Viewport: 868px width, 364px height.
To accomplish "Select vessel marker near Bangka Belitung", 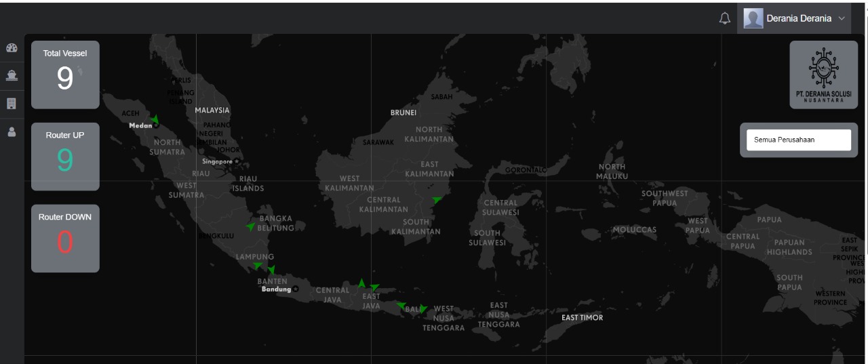I will (251, 226).
